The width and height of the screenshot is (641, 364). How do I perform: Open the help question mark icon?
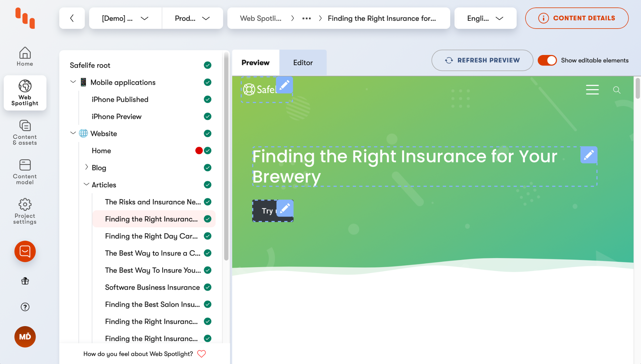coord(25,307)
